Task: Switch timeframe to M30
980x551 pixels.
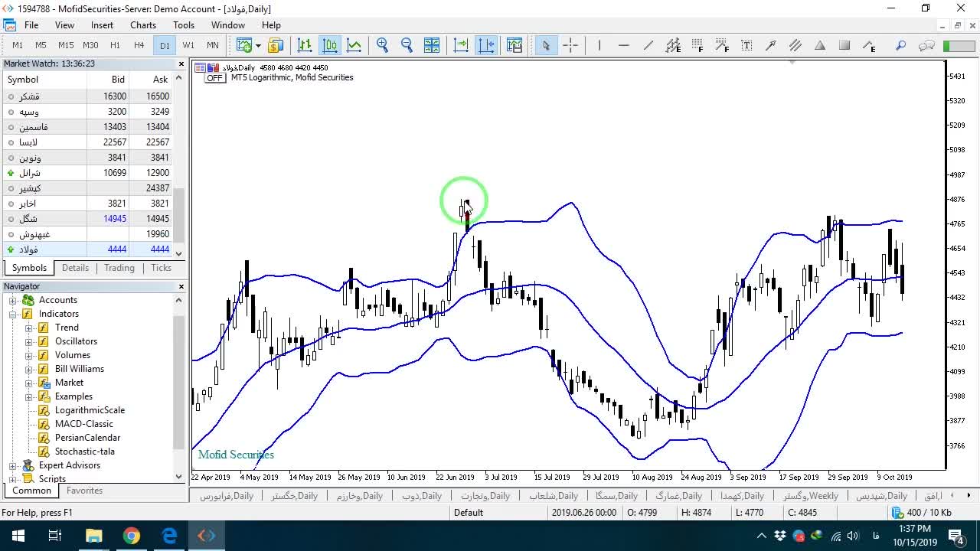Action: point(90,45)
